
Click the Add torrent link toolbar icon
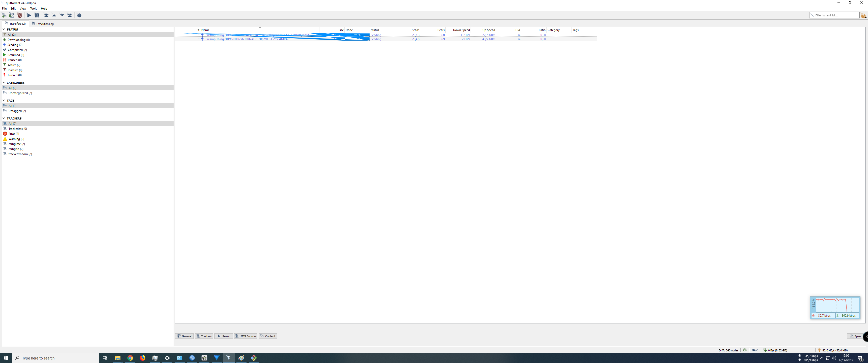[x=4, y=15]
